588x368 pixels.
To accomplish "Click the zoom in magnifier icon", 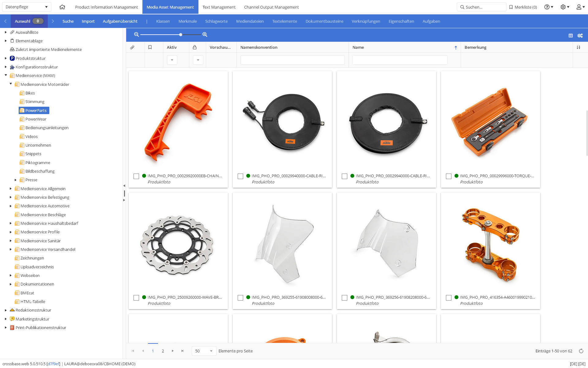I will pyautogui.click(x=205, y=35).
